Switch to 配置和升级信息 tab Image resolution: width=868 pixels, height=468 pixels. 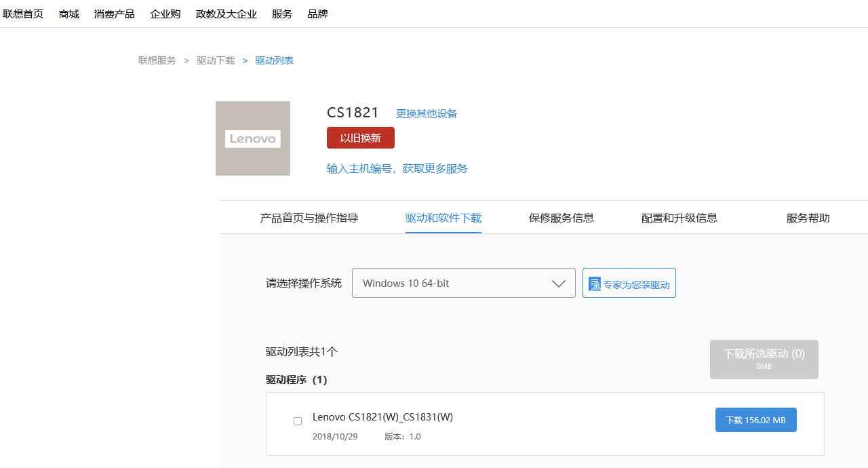pyautogui.click(x=679, y=218)
